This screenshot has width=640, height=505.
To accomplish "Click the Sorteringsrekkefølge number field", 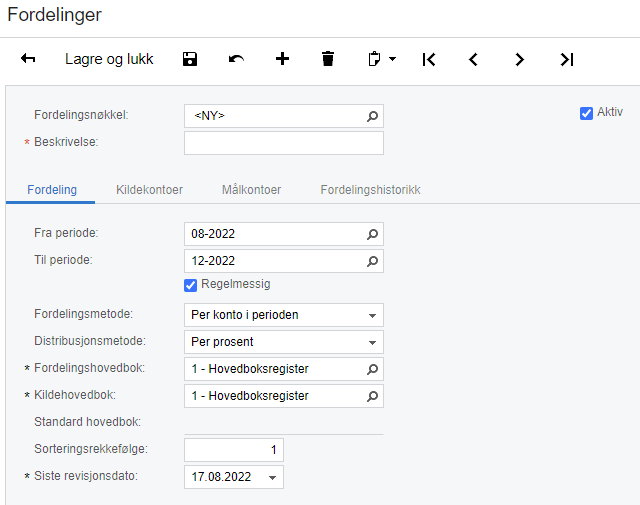I will 234,450.
